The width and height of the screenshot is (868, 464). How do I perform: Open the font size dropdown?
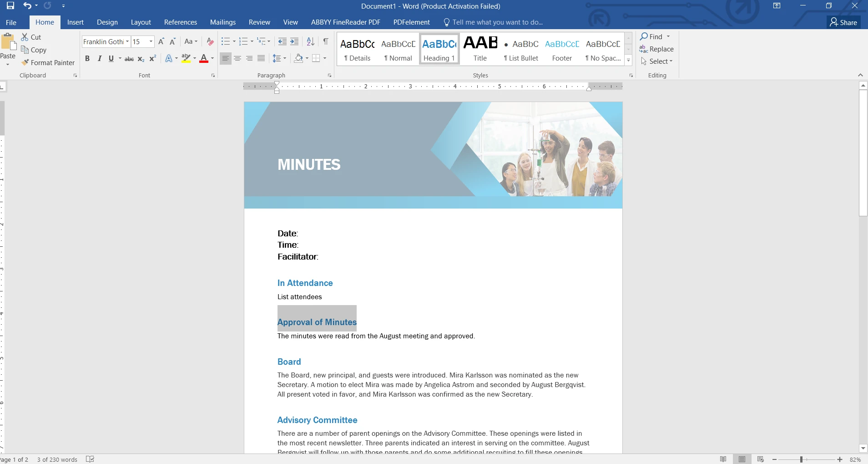point(151,41)
